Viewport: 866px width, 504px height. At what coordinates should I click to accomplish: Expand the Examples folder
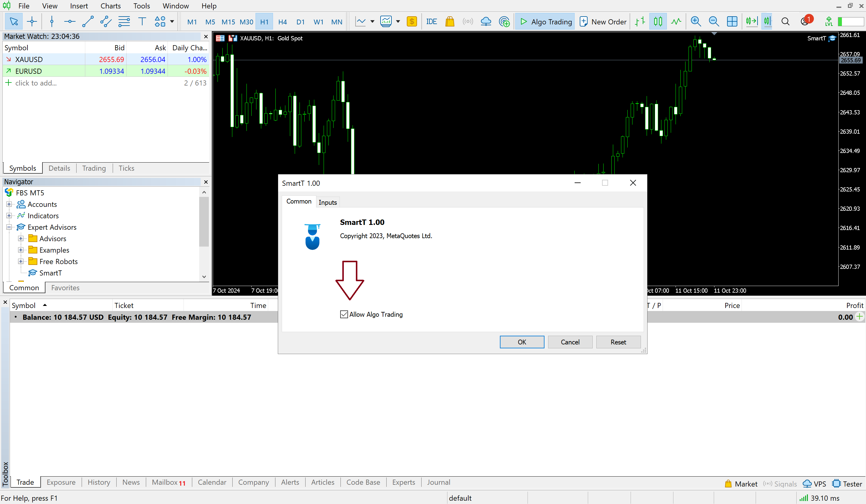tap(20, 250)
